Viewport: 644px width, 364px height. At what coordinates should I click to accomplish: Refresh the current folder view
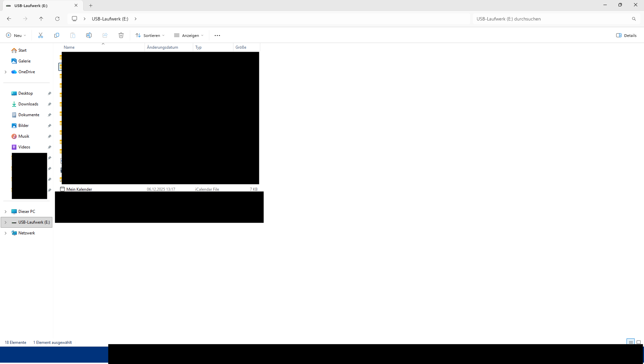point(57,19)
